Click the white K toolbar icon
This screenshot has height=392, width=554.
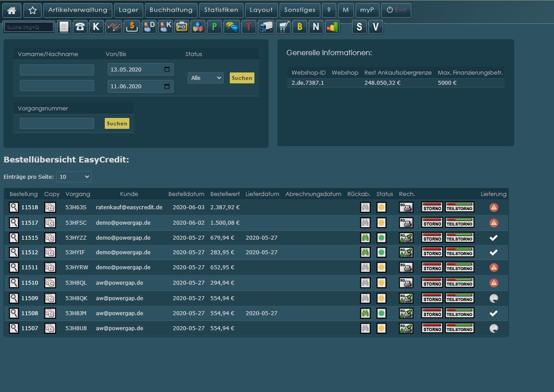(96, 27)
